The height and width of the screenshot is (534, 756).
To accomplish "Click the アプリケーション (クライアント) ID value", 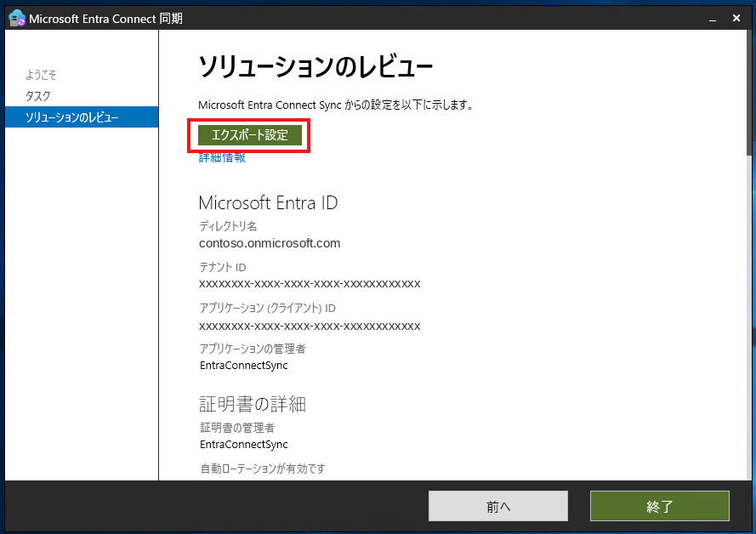I will tap(310, 327).
